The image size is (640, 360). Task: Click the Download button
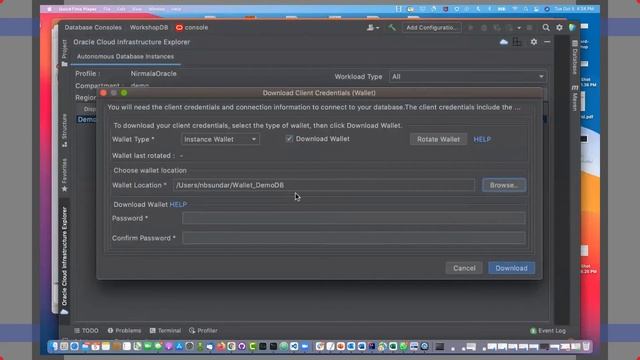(x=511, y=268)
